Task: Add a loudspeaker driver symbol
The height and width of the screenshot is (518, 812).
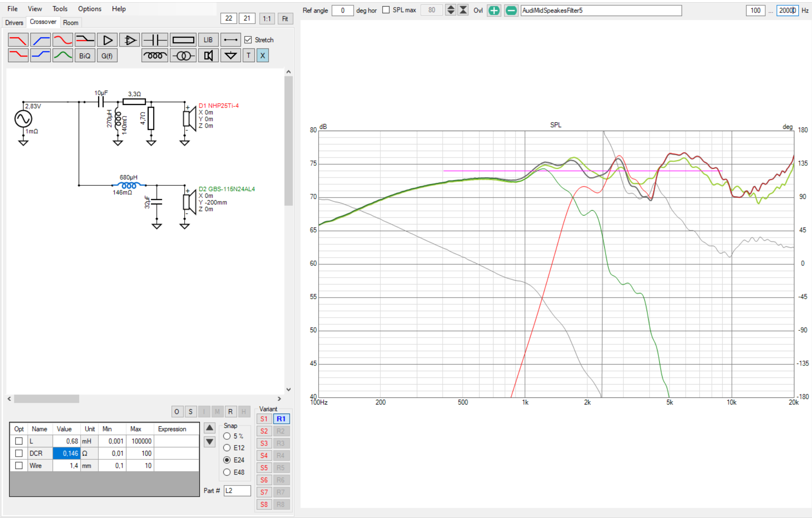Action: [208, 56]
